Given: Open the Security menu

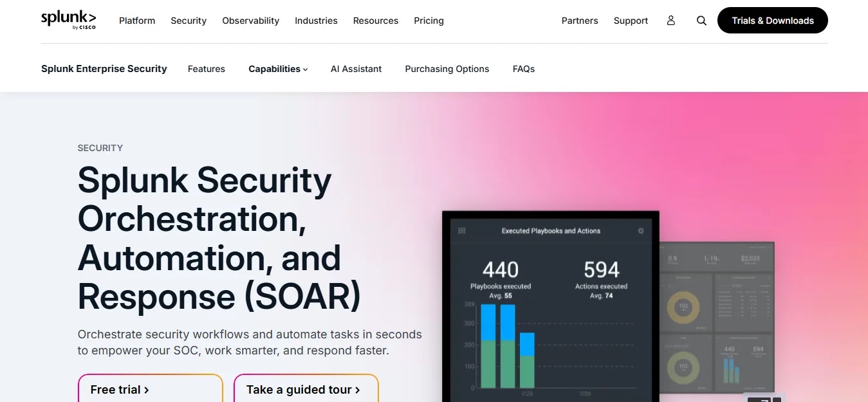Looking at the screenshot, I should point(189,21).
